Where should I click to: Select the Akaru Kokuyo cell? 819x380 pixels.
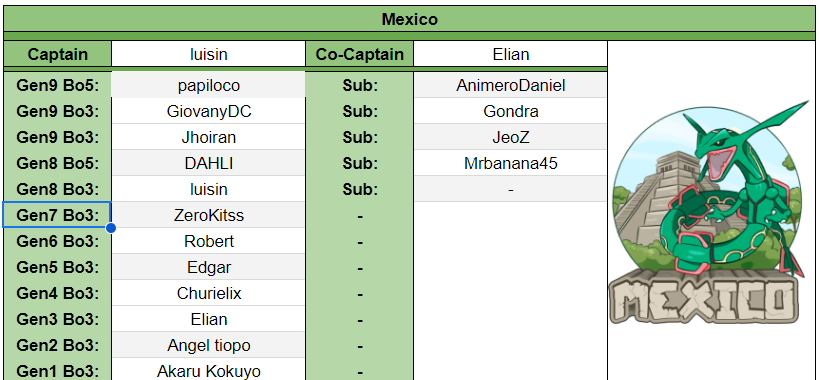pos(208,370)
